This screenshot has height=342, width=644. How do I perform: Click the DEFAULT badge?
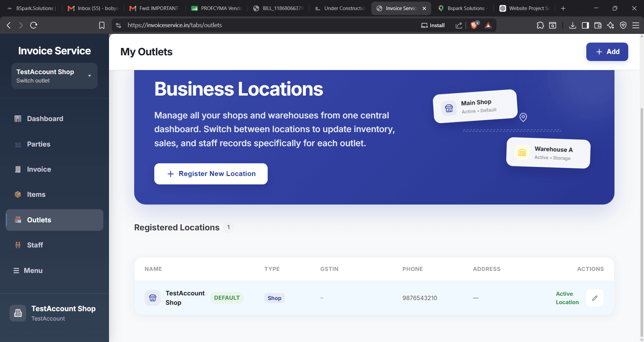click(x=227, y=298)
